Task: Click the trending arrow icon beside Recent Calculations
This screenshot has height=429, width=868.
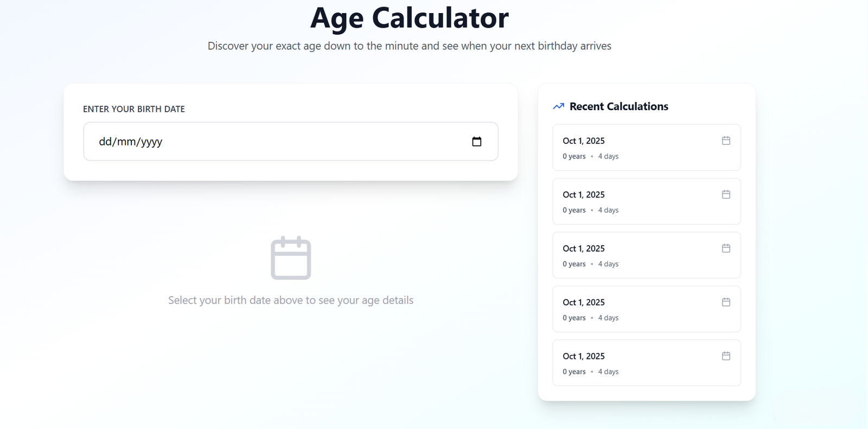Action: click(558, 106)
